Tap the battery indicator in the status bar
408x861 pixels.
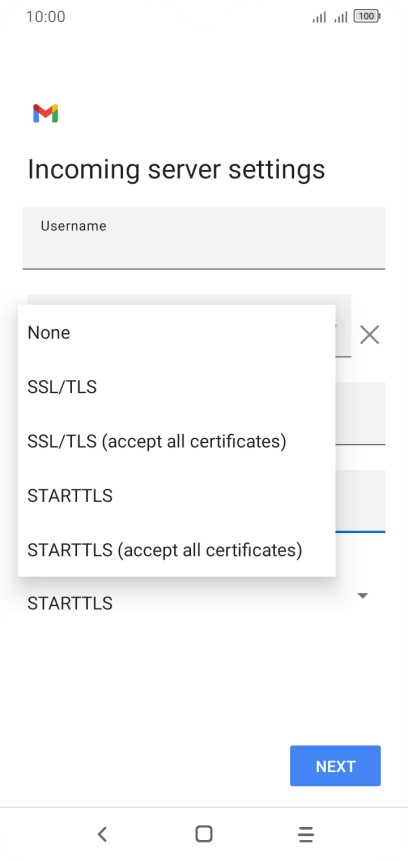[x=367, y=16]
